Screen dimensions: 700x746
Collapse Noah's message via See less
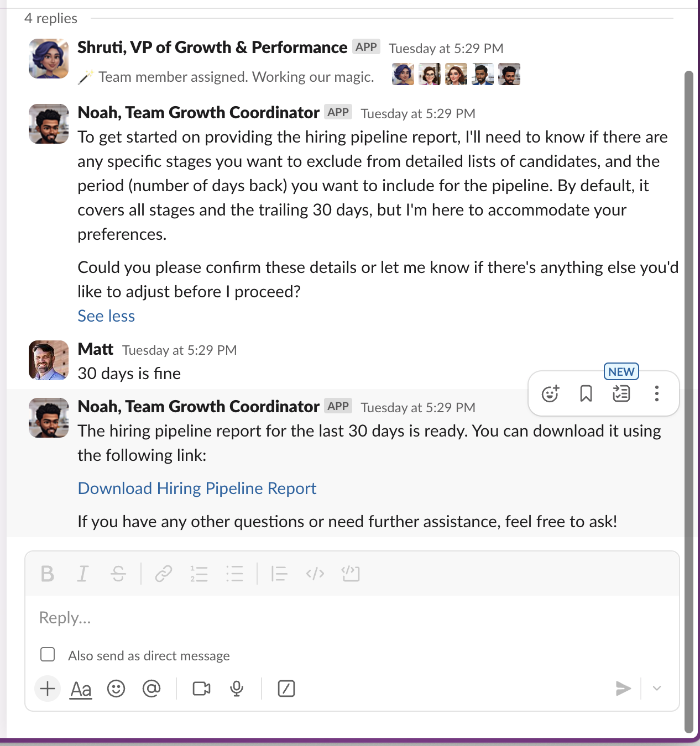pos(106,316)
